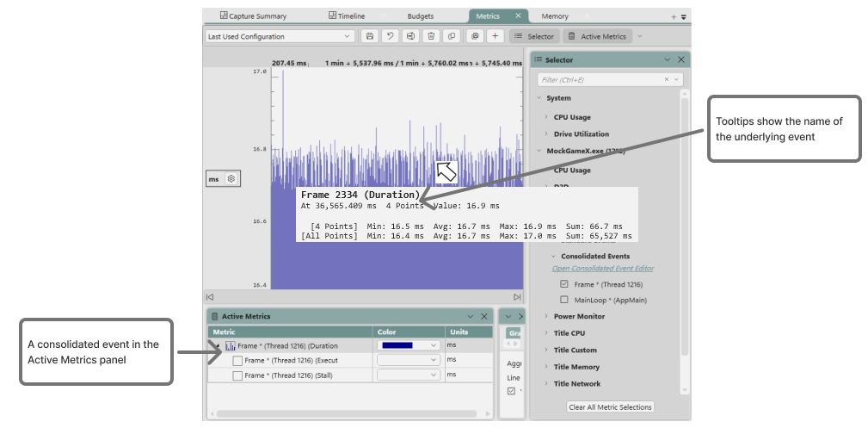Toggle the checkbox under Line in graph settings
The height and width of the screenshot is (428, 868).
point(511,392)
